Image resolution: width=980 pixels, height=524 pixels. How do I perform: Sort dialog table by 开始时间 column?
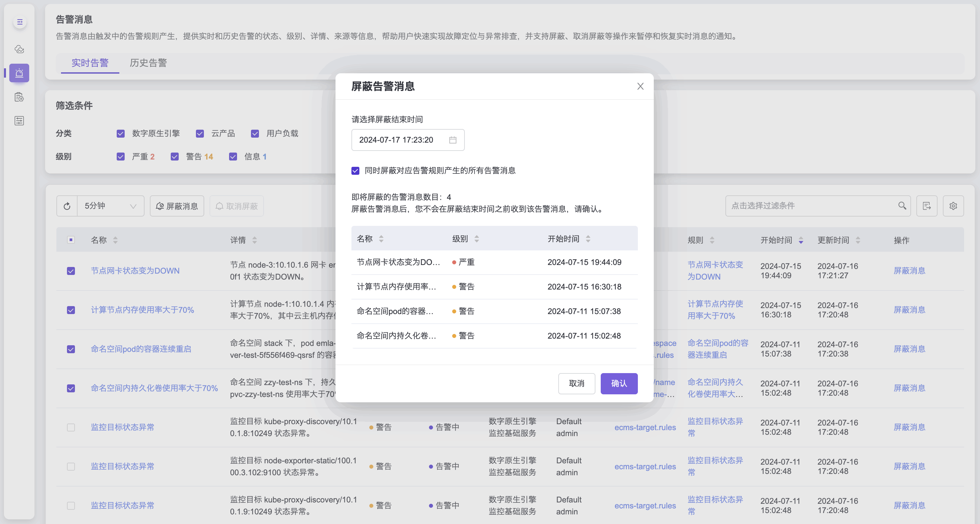click(588, 238)
